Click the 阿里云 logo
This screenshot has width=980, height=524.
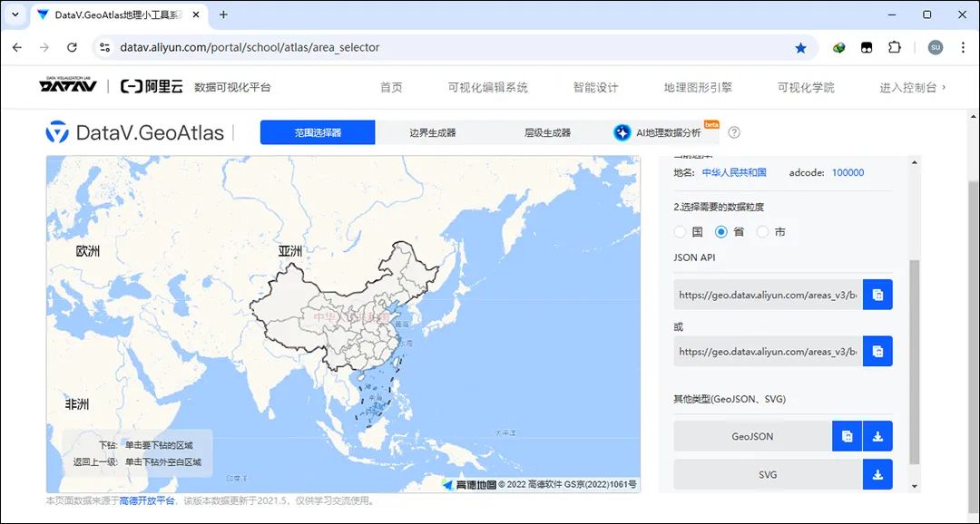point(152,87)
